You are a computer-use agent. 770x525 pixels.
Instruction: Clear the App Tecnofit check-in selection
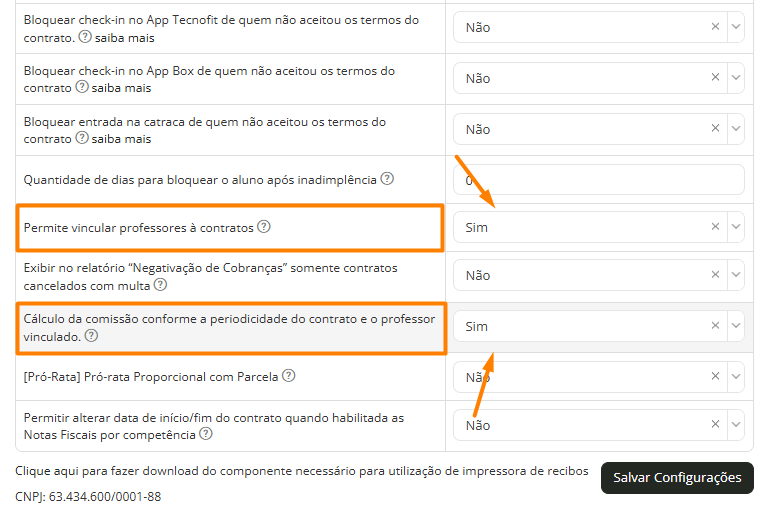(715, 27)
